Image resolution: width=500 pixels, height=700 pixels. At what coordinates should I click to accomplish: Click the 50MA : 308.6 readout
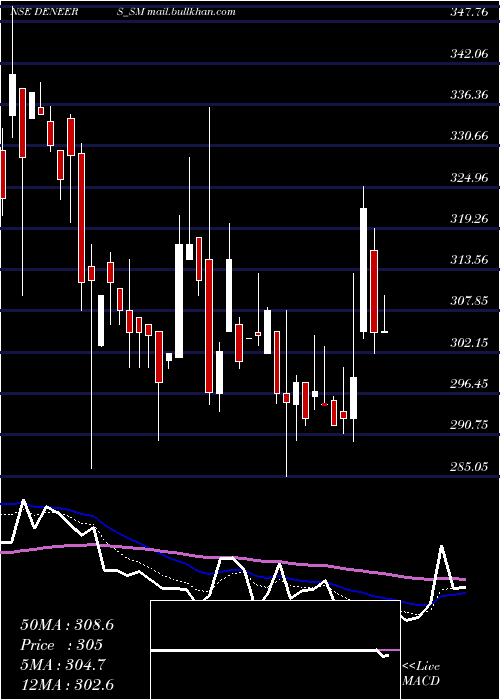(x=67, y=625)
